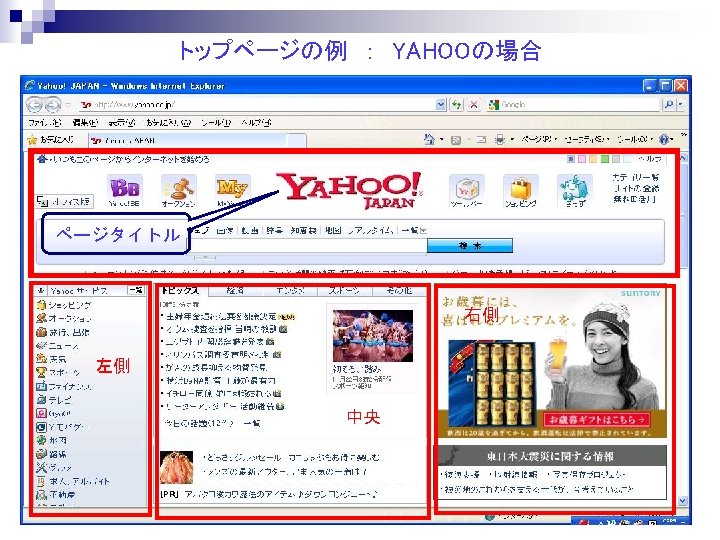
Task: Open the teal mascot Kids icon
Action: click(574, 191)
